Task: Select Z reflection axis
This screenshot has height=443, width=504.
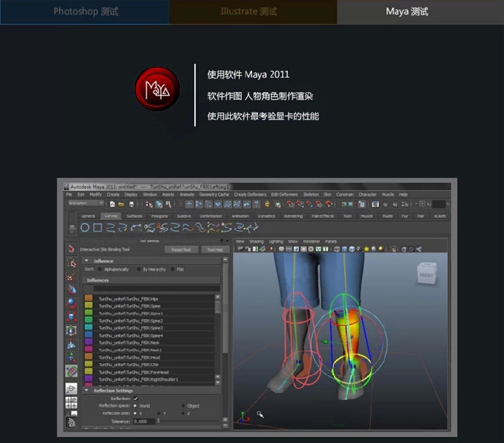Action: [183, 413]
